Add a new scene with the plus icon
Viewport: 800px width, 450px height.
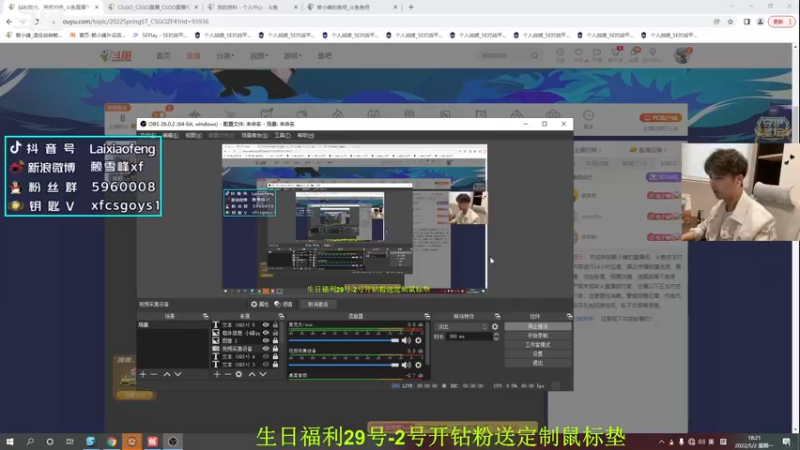(143, 374)
